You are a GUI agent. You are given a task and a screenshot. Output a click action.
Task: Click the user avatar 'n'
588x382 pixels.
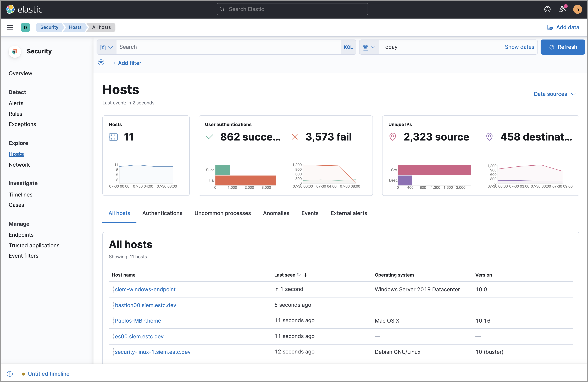point(577,9)
